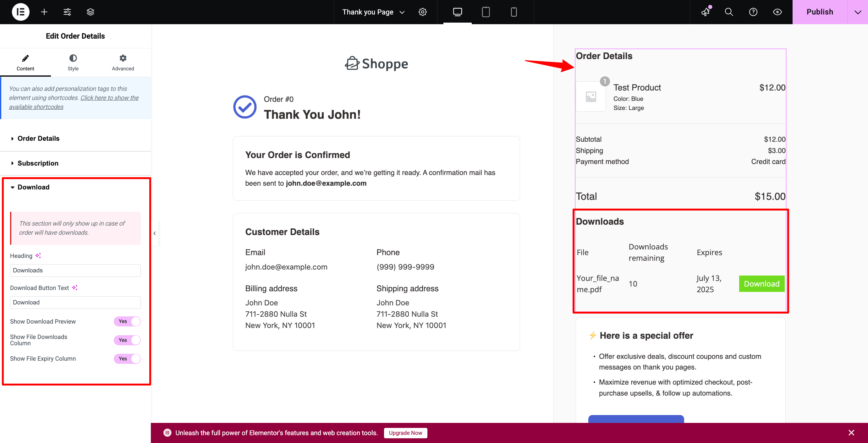This screenshot has width=868, height=443.
Task: Open the Elementor logo menu
Action: tap(20, 12)
